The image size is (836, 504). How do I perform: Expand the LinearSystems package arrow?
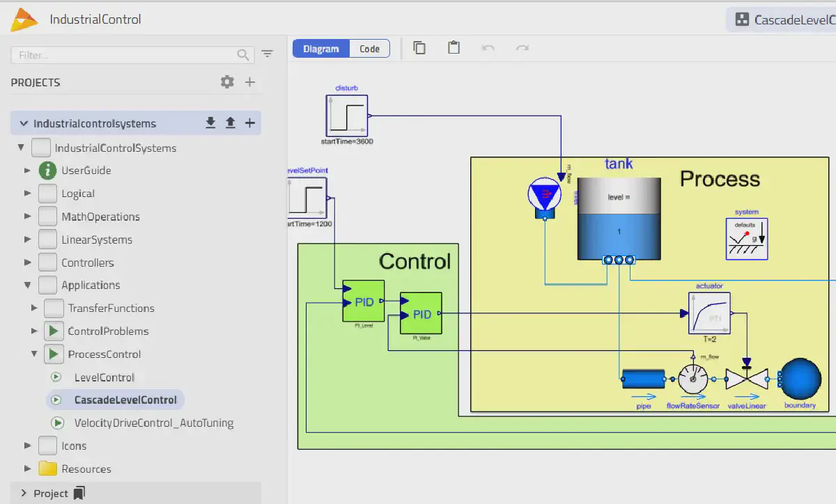(27, 239)
